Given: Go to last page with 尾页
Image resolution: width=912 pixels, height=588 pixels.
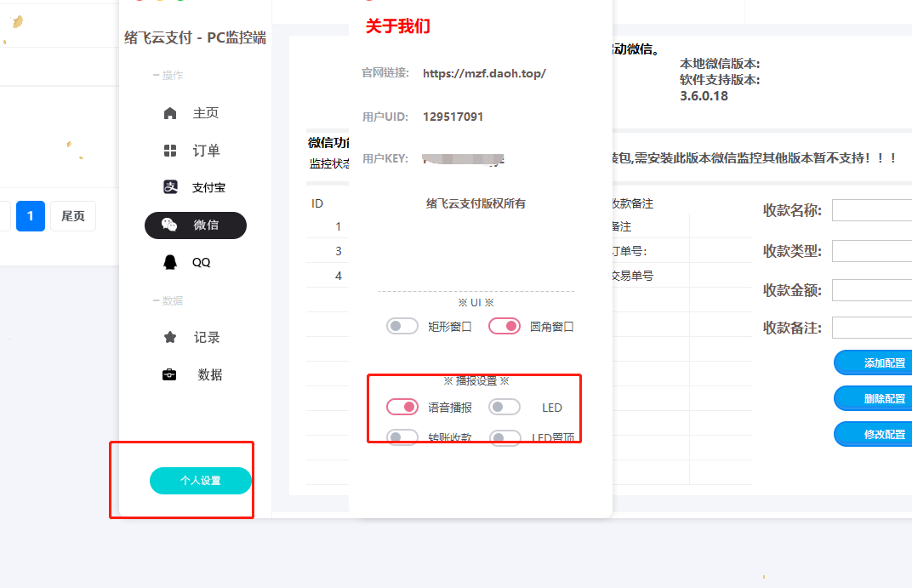Looking at the screenshot, I should [x=73, y=216].
